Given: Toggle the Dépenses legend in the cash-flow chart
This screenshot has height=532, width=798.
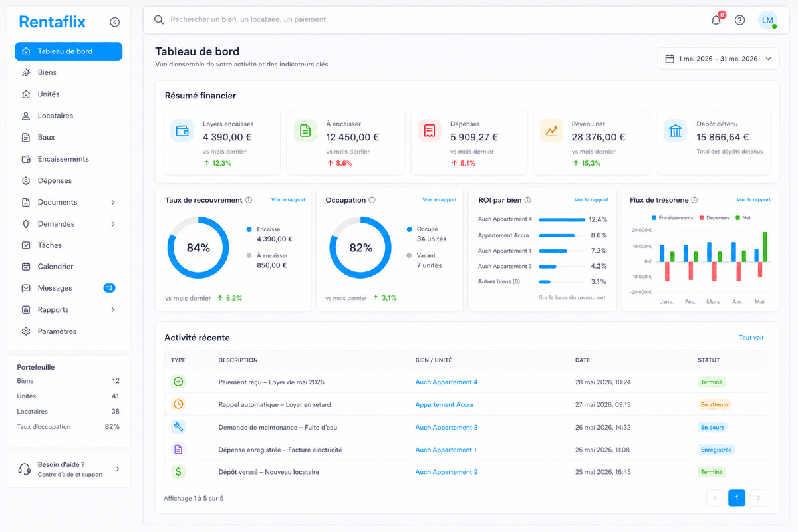Looking at the screenshot, I should coord(714,218).
